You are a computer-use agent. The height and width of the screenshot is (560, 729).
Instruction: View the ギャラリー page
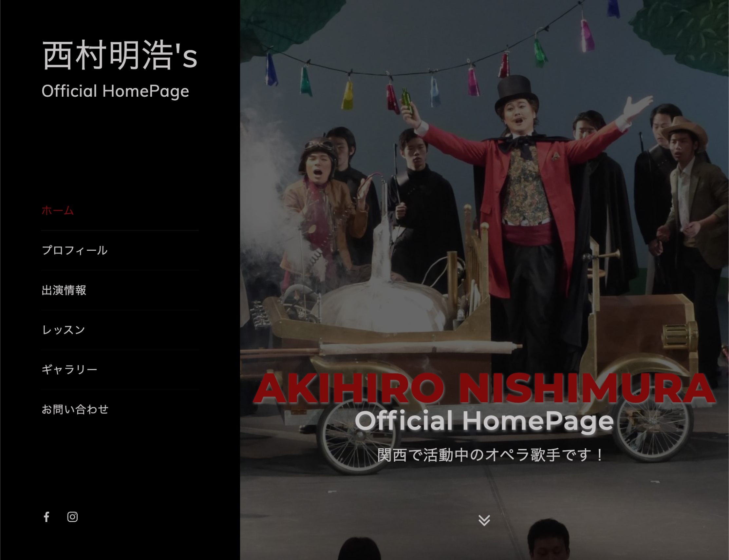(x=69, y=369)
